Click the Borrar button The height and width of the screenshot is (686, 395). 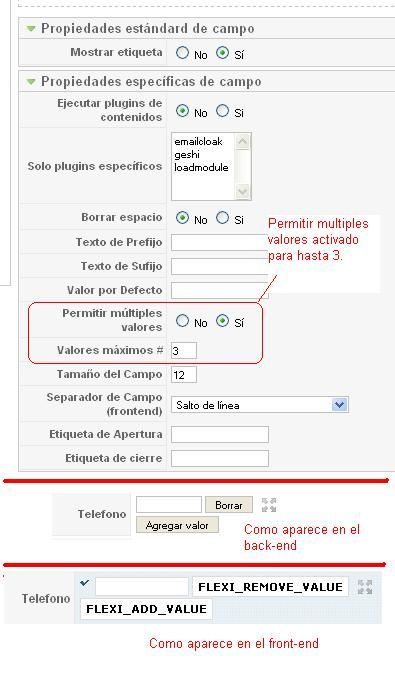pos(229,505)
